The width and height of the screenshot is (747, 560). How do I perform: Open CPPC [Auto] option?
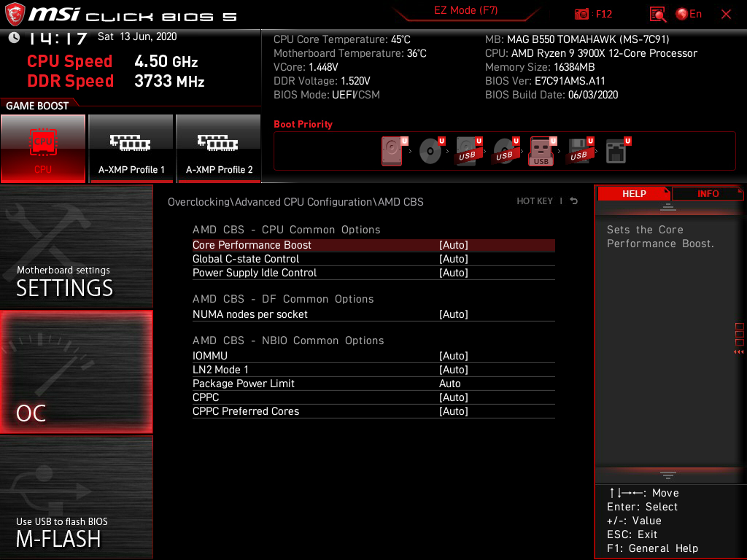[x=373, y=397]
